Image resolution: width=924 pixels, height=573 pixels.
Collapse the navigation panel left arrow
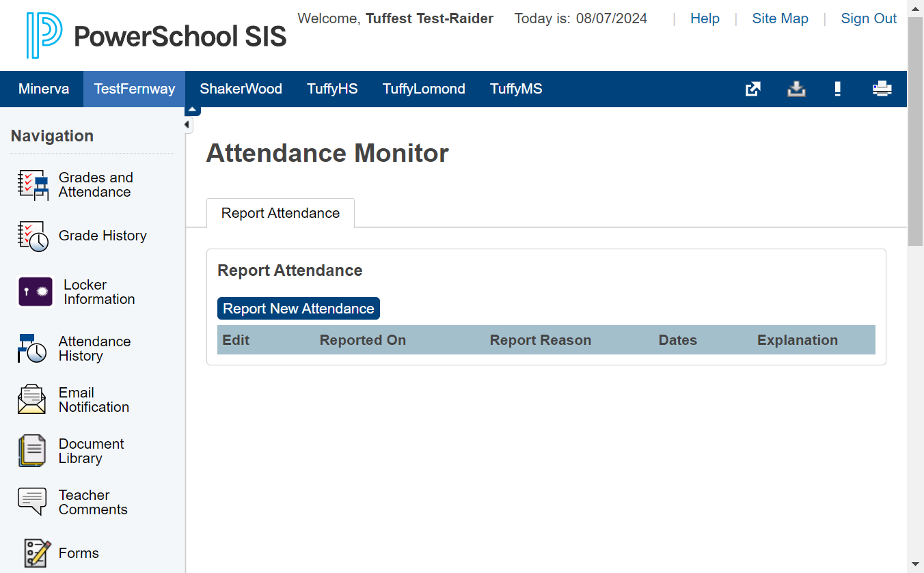[x=187, y=124]
